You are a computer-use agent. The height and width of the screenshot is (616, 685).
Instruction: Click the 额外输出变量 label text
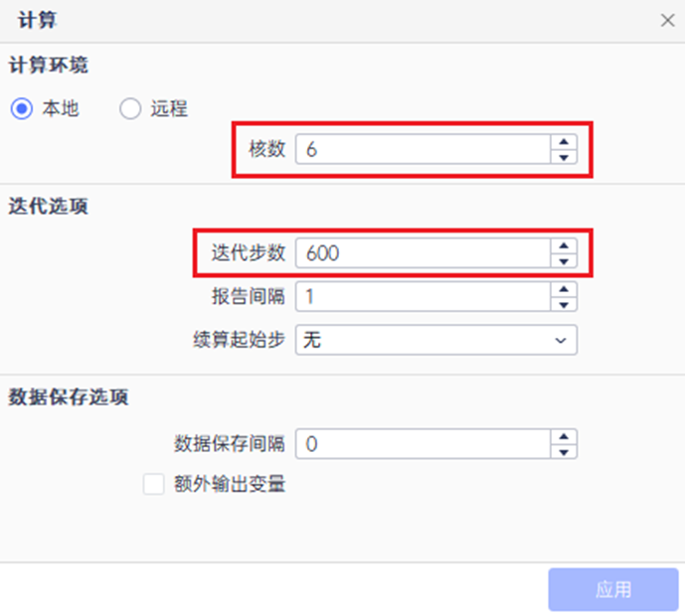[x=230, y=485]
